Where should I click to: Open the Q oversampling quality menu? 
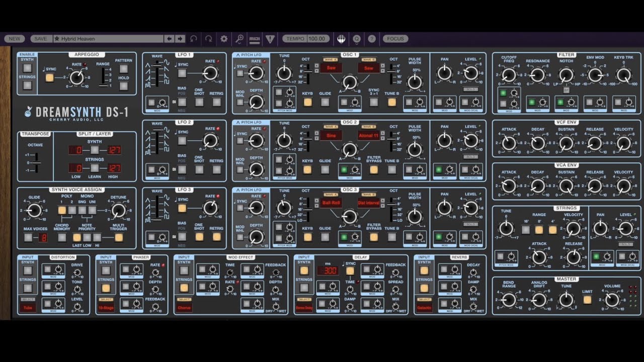click(357, 39)
